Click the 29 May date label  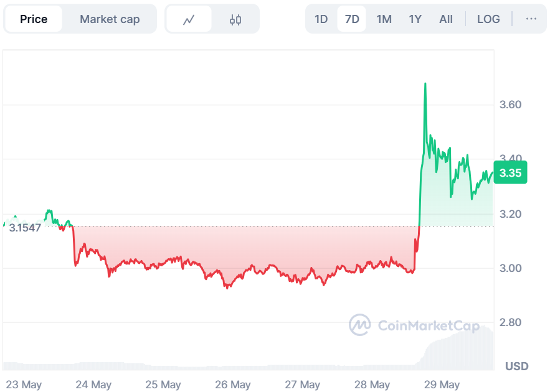441,385
